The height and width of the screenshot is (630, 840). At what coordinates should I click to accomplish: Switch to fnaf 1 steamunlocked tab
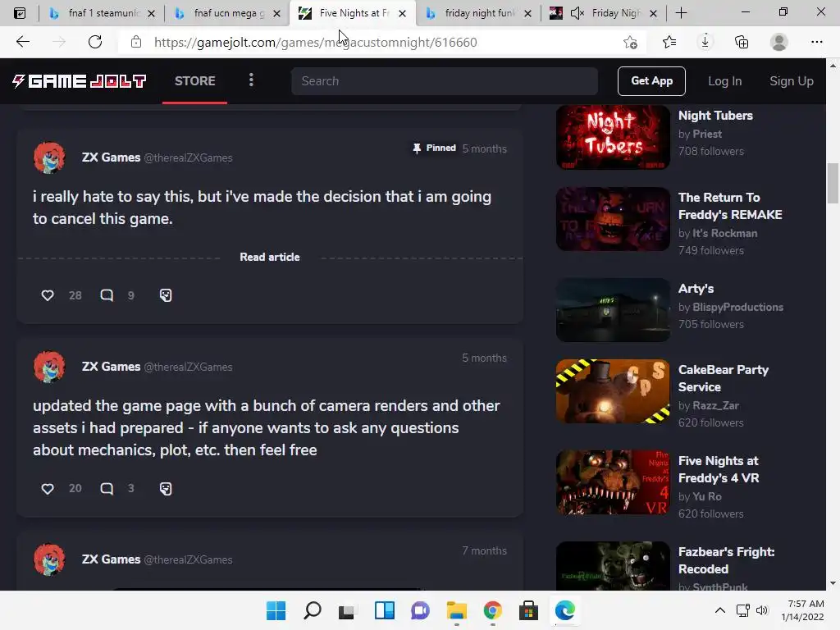[102, 13]
